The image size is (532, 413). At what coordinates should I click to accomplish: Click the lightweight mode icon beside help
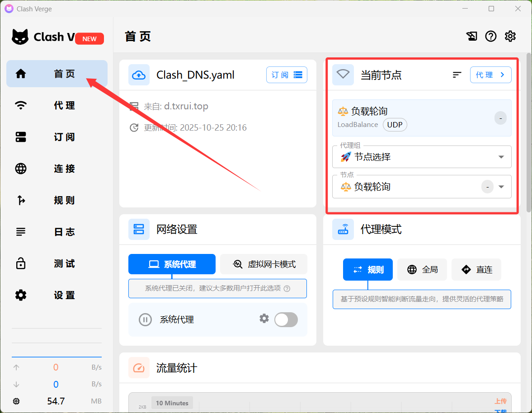[472, 37]
